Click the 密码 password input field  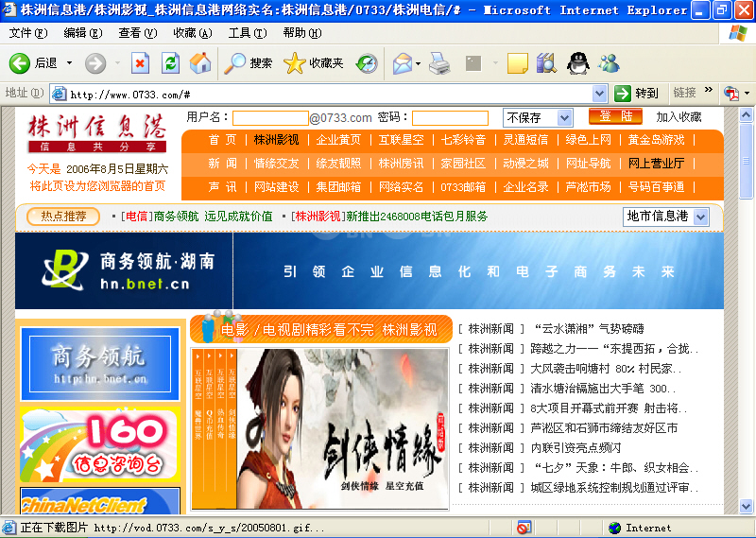click(451, 118)
